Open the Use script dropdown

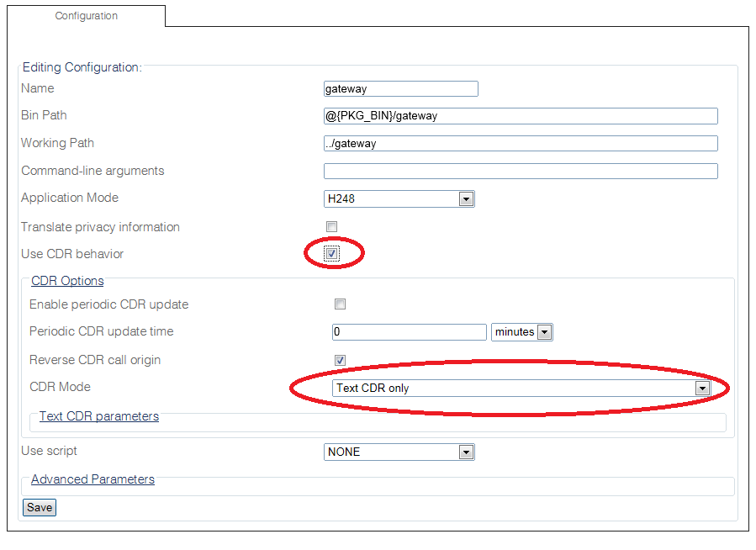click(x=399, y=452)
